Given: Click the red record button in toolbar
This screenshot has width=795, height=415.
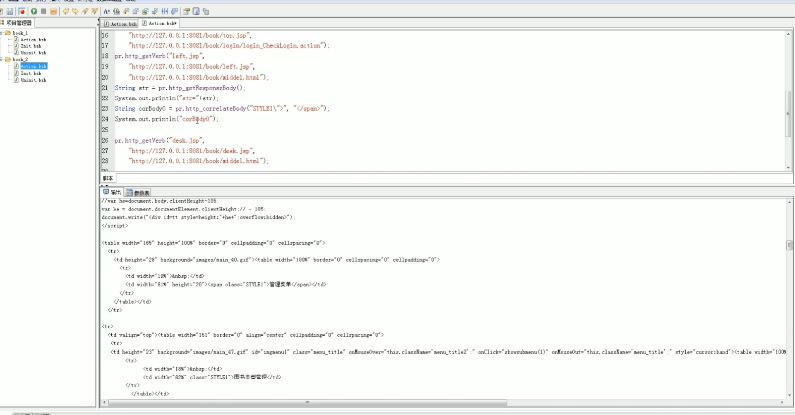Looking at the screenshot, I should [21, 11].
